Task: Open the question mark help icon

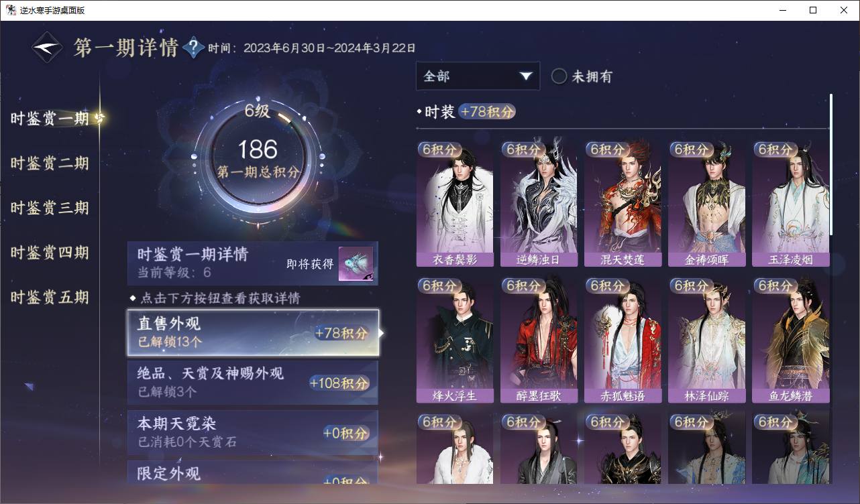Action: 193,47
